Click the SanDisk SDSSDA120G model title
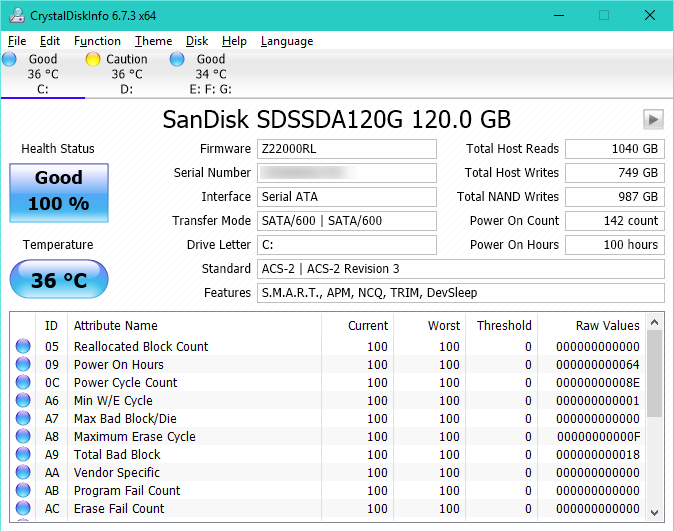674x531 pixels. coord(337,119)
